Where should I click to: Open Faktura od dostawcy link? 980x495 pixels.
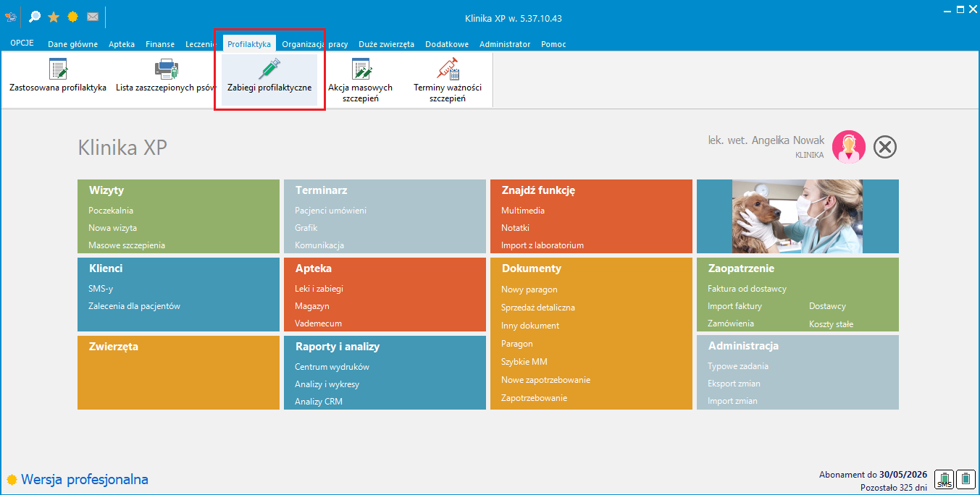pos(747,289)
